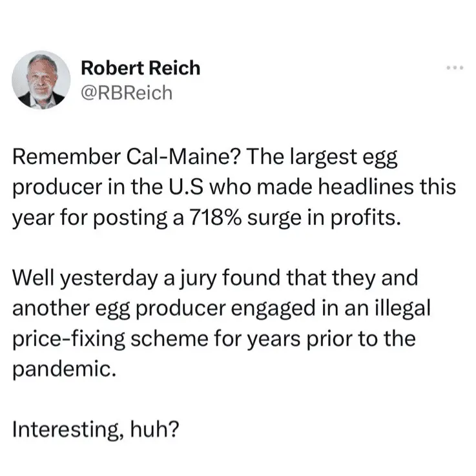Click the @RBReich handle
This screenshot has width=476, height=476.
[127, 93]
